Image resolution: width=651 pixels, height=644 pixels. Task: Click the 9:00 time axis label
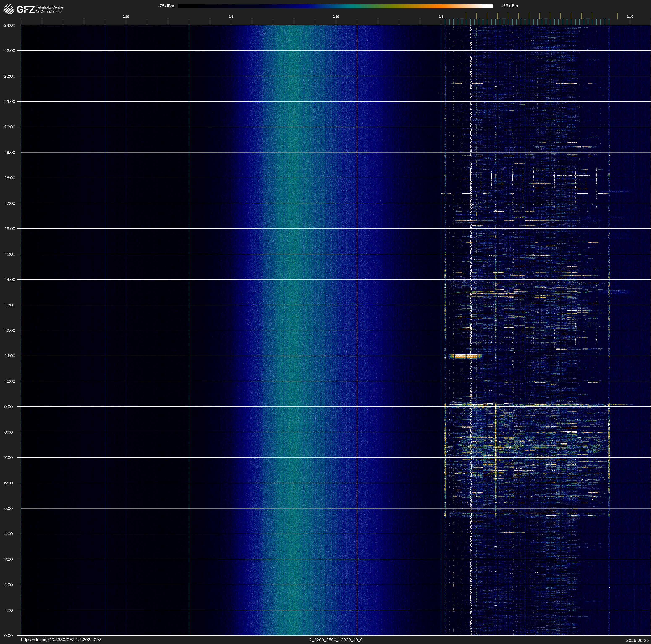point(9,407)
